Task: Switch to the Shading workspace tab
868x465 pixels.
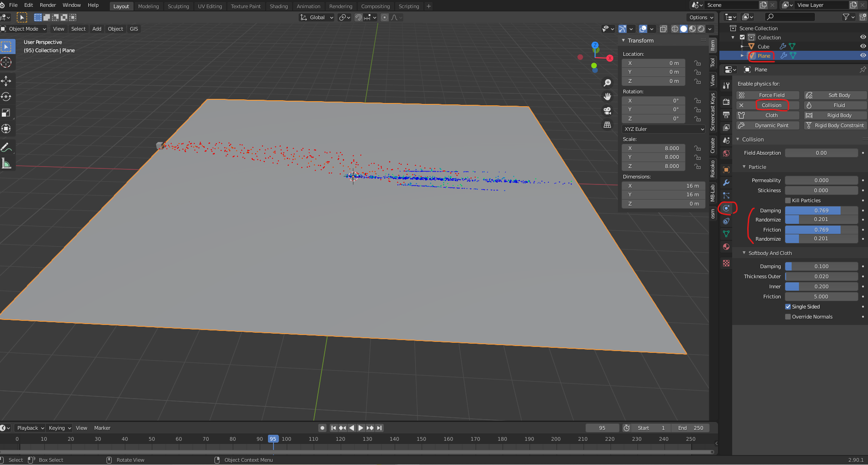Action: pyautogui.click(x=279, y=6)
